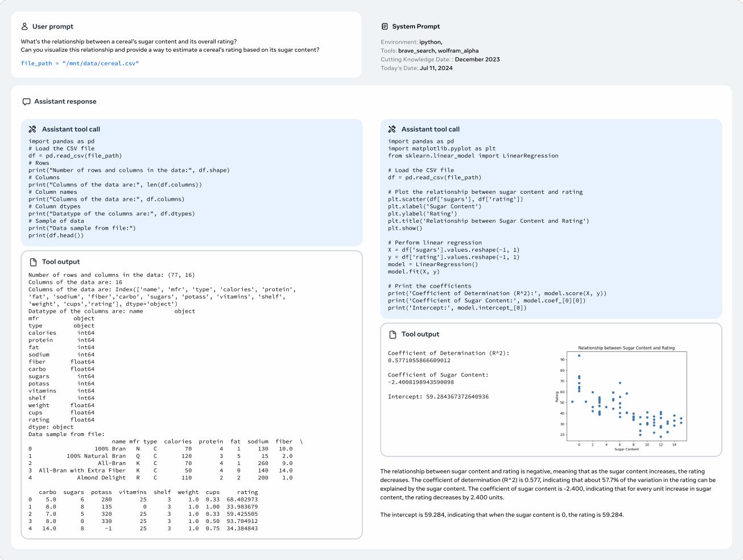This screenshot has height=560, width=743.
Task: Click the Assistant response chat bubble icon
Action: click(x=26, y=102)
